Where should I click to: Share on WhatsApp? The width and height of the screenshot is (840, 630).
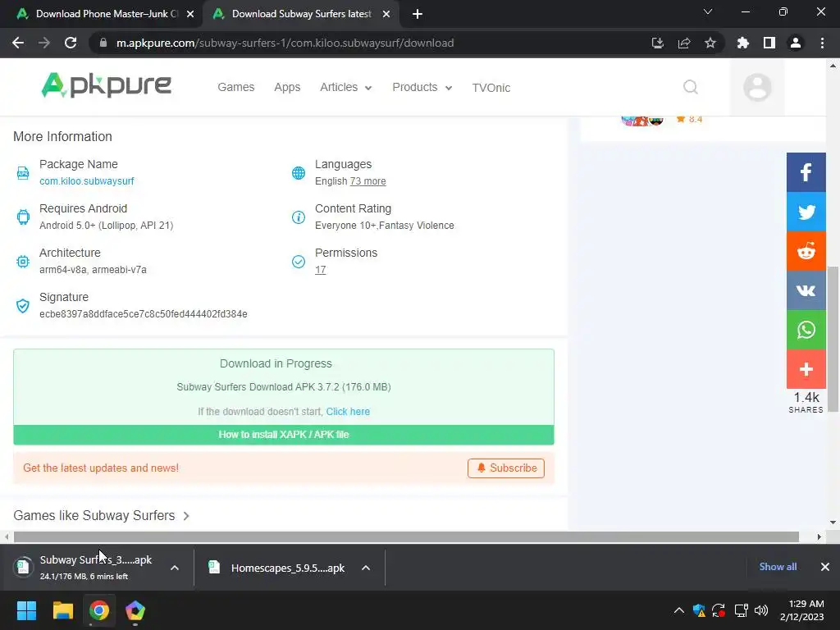pyautogui.click(x=806, y=330)
